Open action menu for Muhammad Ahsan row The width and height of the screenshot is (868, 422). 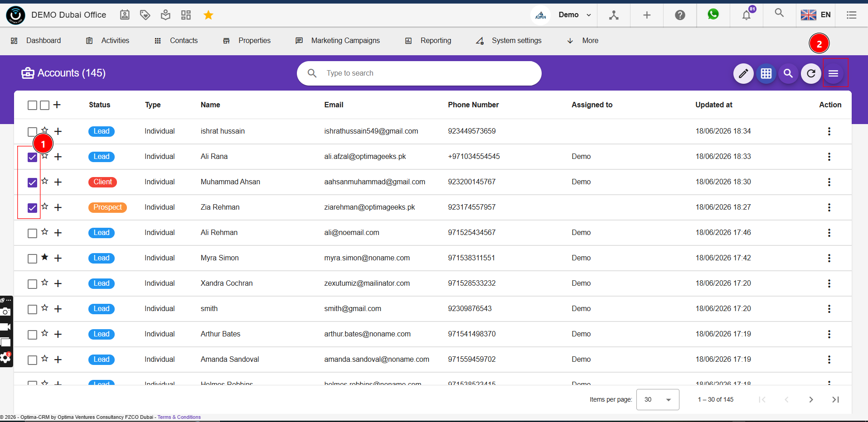pos(829,182)
